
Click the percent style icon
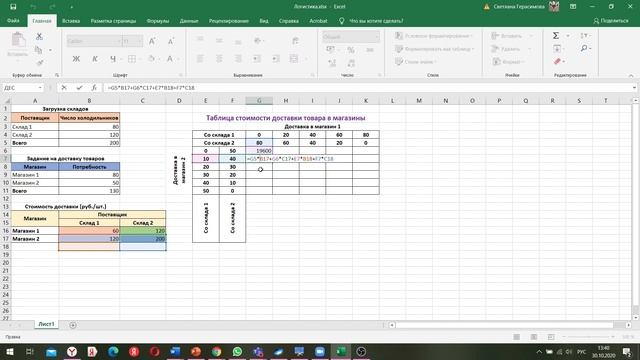click(351, 50)
